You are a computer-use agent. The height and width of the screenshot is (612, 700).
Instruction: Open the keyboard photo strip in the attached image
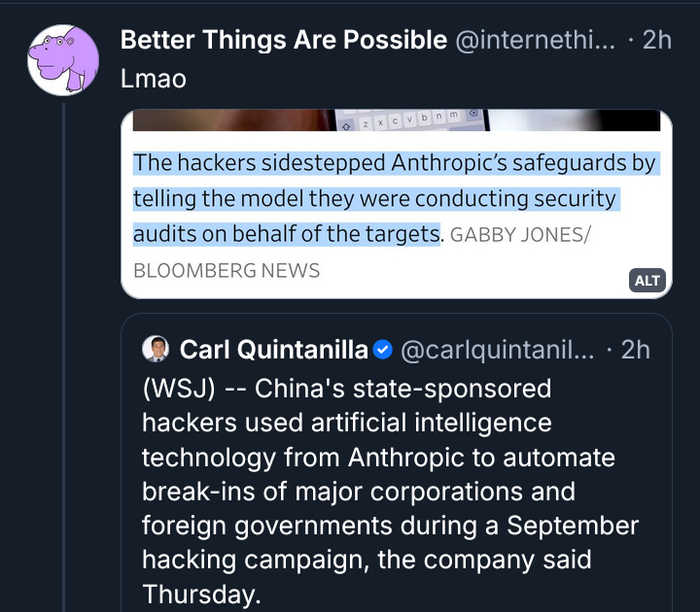[x=396, y=120]
